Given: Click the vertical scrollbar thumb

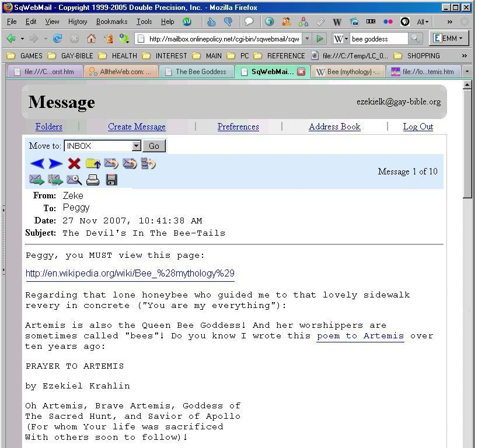Looking at the screenshot, I should pos(467,144).
